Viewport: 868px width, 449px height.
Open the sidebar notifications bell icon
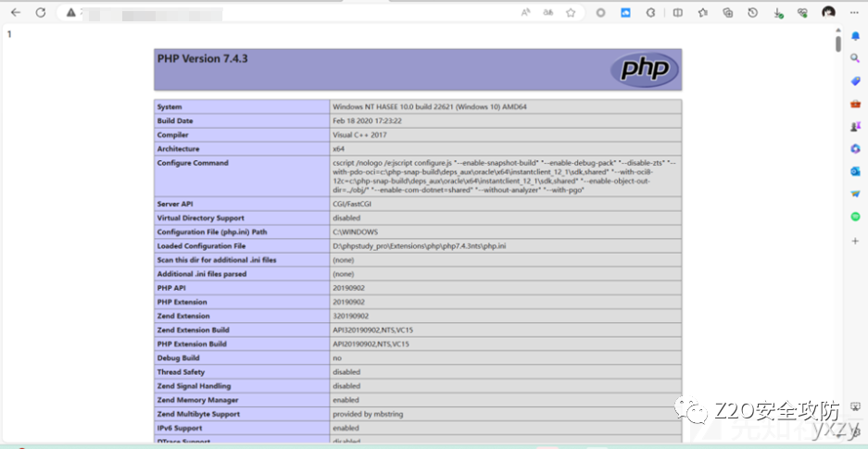[x=855, y=36]
